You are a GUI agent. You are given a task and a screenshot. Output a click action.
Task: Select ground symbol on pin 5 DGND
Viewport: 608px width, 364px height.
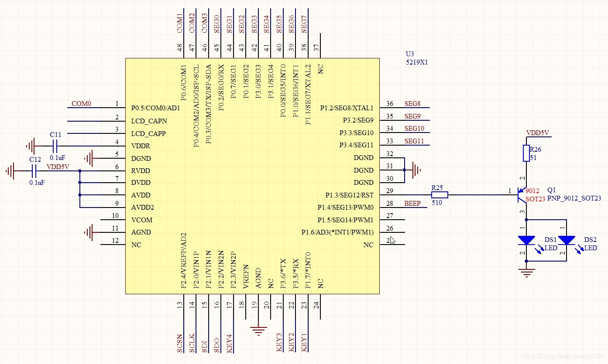[x=89, y=158]
